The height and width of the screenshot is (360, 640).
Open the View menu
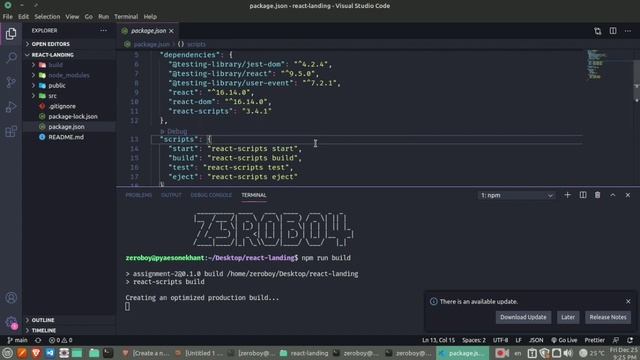pos(72,17)
